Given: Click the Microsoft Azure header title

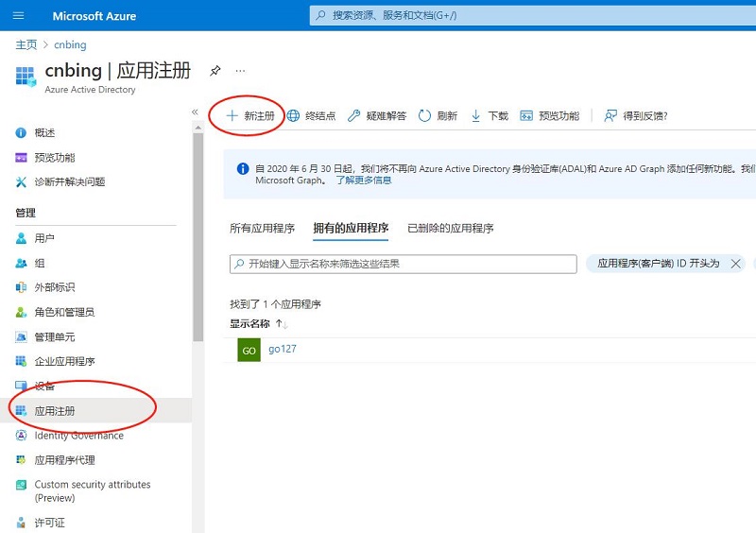Looking at the screenshot, I should 94,16.
